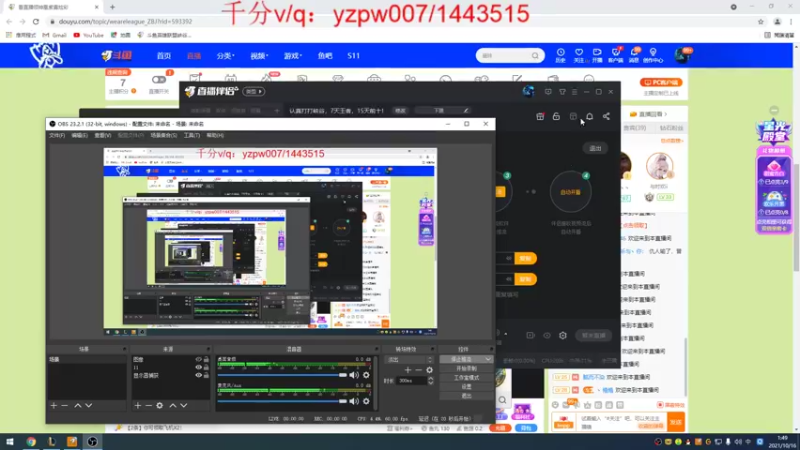Image resolution: width=800 pixels, height=450 pixels.
Task: Go to 鱼吧 tab in Douyu navigation
Action: pyautogui.click(x=325, y=56)
